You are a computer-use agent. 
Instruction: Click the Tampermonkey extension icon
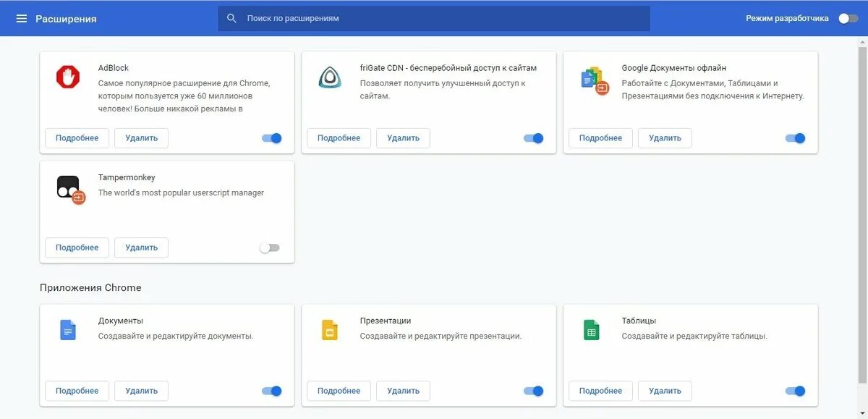70,189
